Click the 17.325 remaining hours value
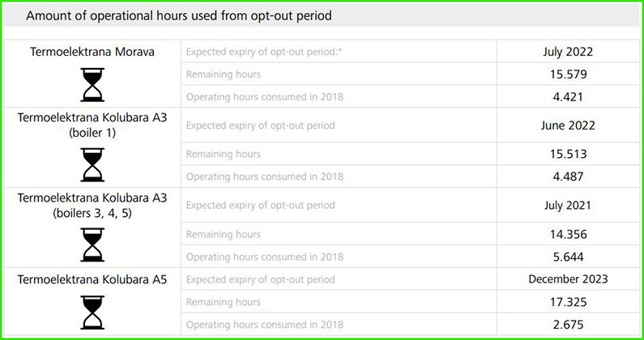The width and height of the screenshot is (644, 340). [x=568, y=302]
